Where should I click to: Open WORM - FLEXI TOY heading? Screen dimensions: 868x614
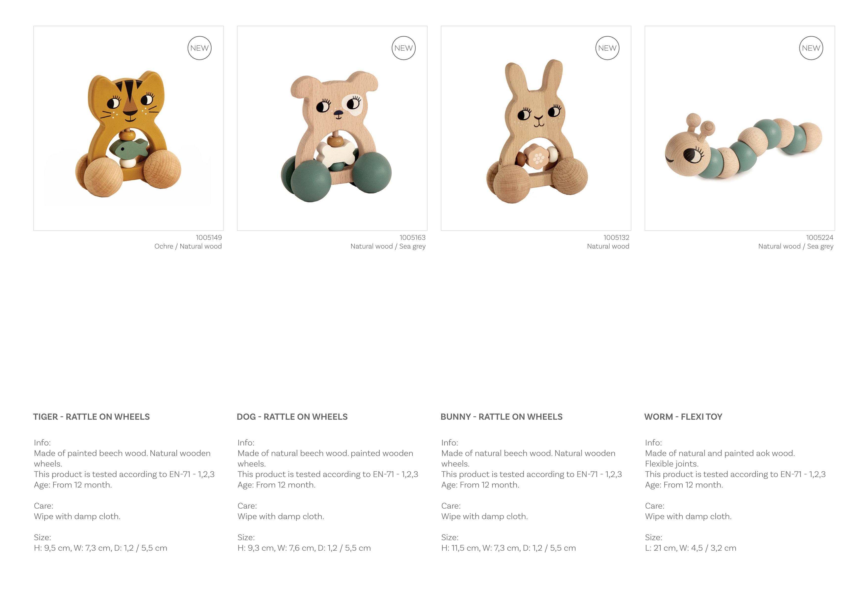pos(683,417)
